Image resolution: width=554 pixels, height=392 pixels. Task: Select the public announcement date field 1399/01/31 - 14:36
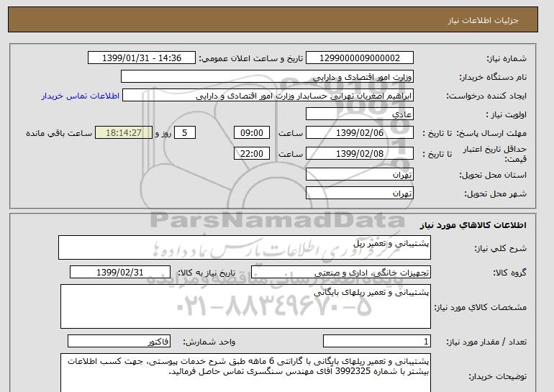click(141, 58)
